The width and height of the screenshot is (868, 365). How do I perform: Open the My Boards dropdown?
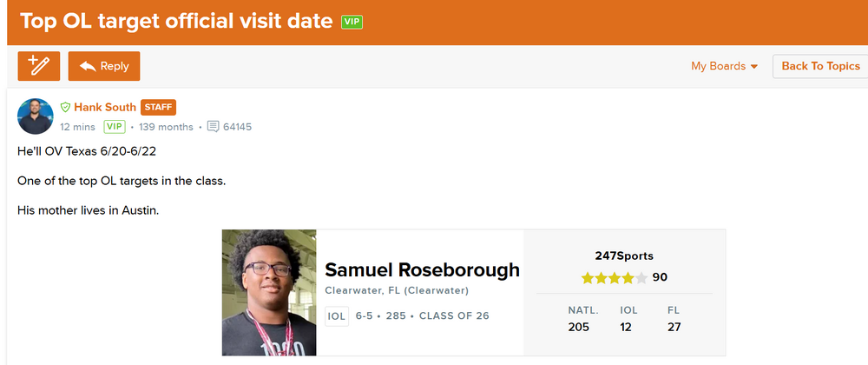(724, 66)
